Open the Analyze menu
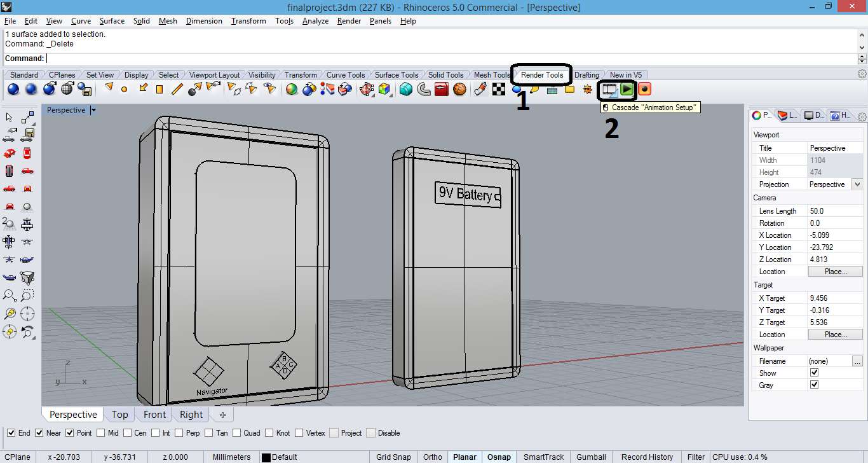 (x=315, y=21)
